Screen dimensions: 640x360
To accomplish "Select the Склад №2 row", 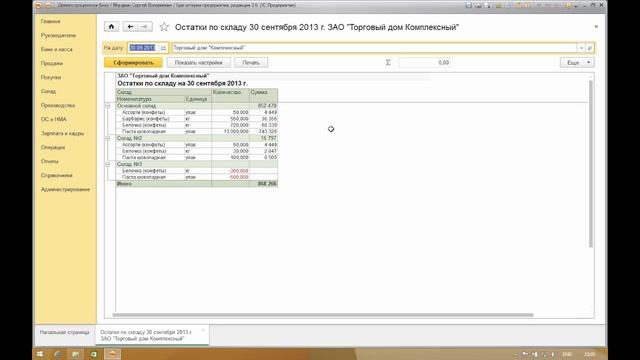I will [x=197, y=138].
